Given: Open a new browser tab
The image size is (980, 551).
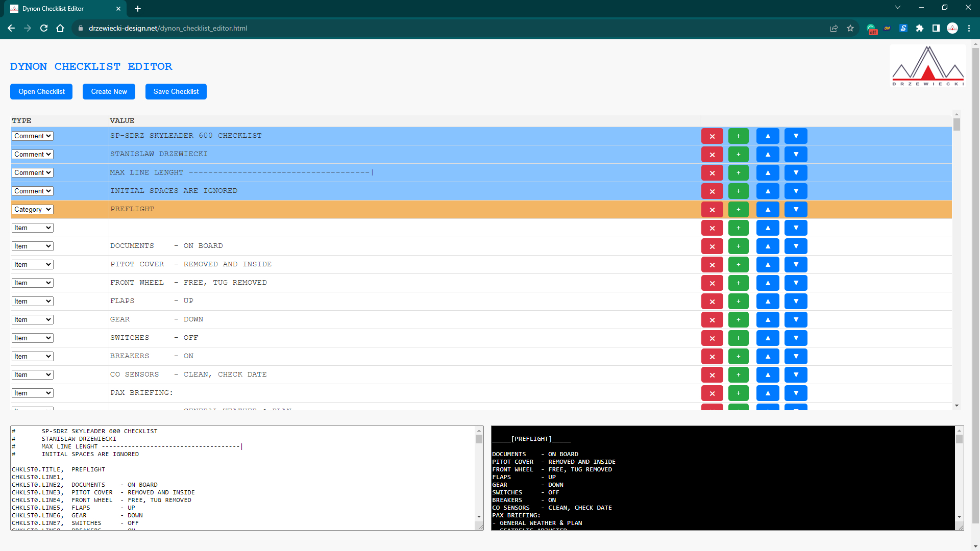Looking at the screenshot, I should pyautogui.click(x=138, y=9).
